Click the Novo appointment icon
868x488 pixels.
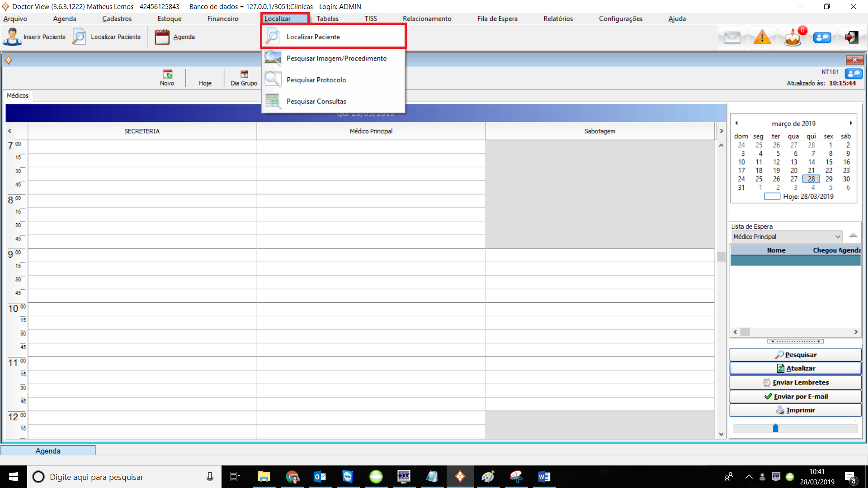pos(167,75)
